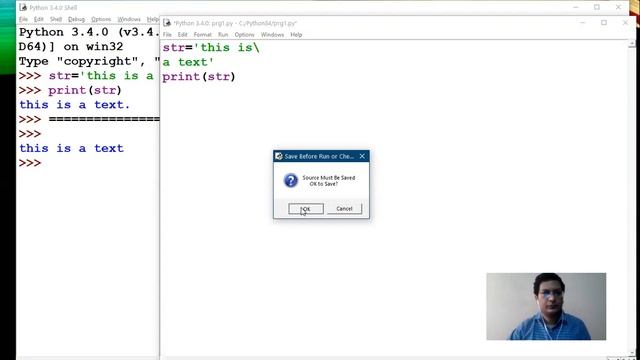The image size is (640, 360).
Task: Click the last empty >>> prompt in shell
Action: pos(30,163)
